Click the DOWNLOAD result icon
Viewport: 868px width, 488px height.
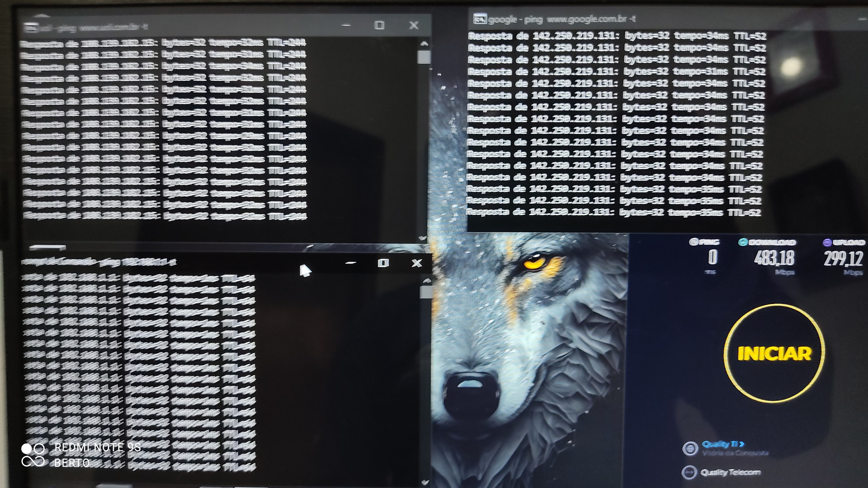tap(743, 242)
